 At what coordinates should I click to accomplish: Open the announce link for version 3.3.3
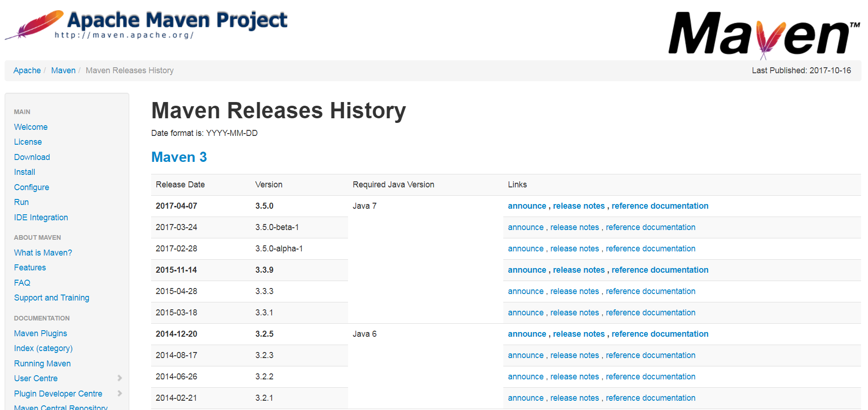click(526, 291)
